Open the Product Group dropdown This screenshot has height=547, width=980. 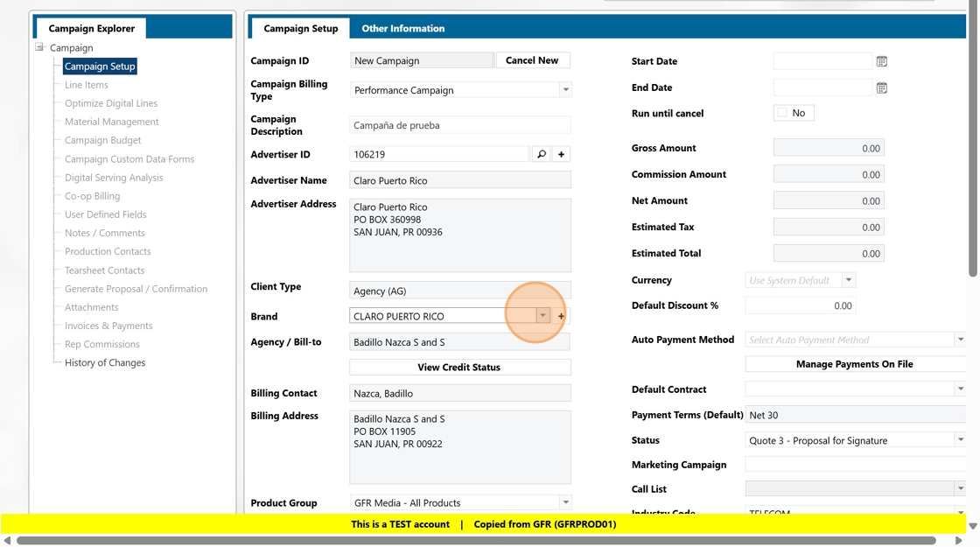565,502
